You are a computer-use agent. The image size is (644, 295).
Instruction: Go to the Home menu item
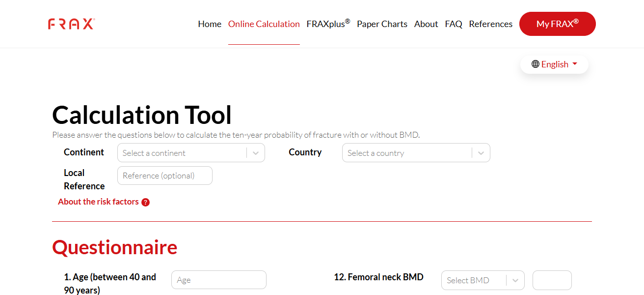210,24
